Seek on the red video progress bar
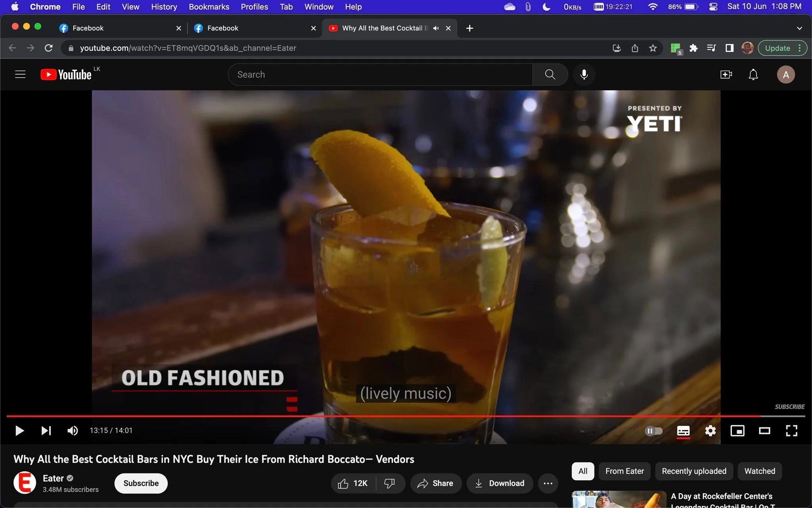 pos(406,416)
